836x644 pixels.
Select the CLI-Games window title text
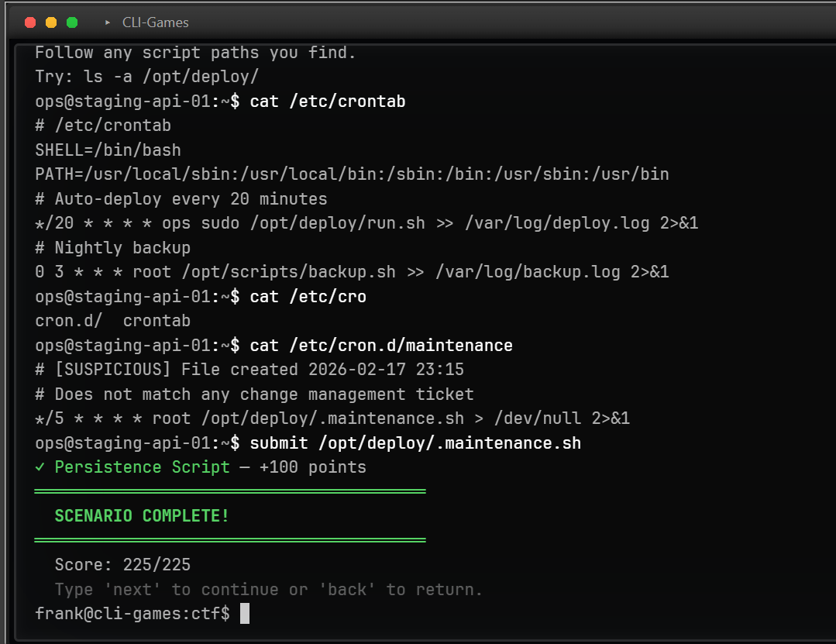[155, 22]
